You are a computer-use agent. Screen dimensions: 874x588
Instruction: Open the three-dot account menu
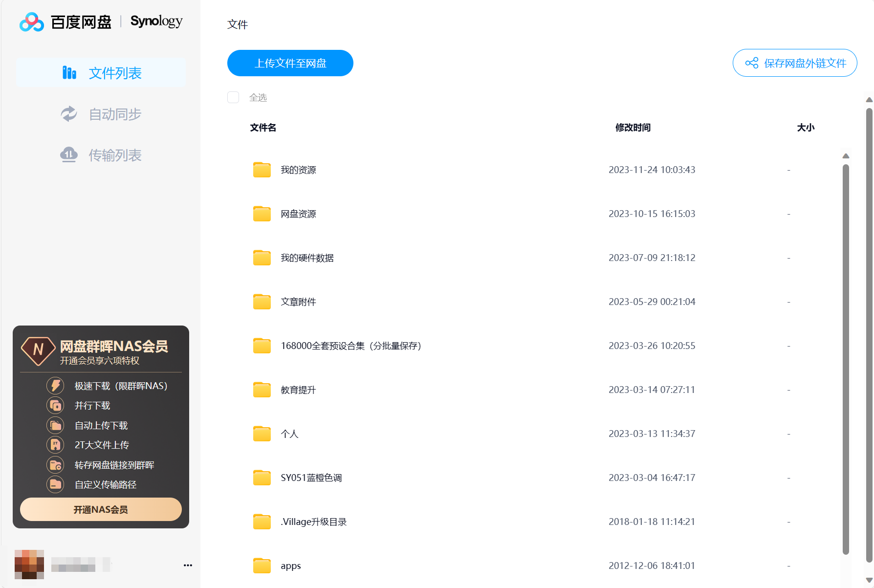click(x=188, y=565)
